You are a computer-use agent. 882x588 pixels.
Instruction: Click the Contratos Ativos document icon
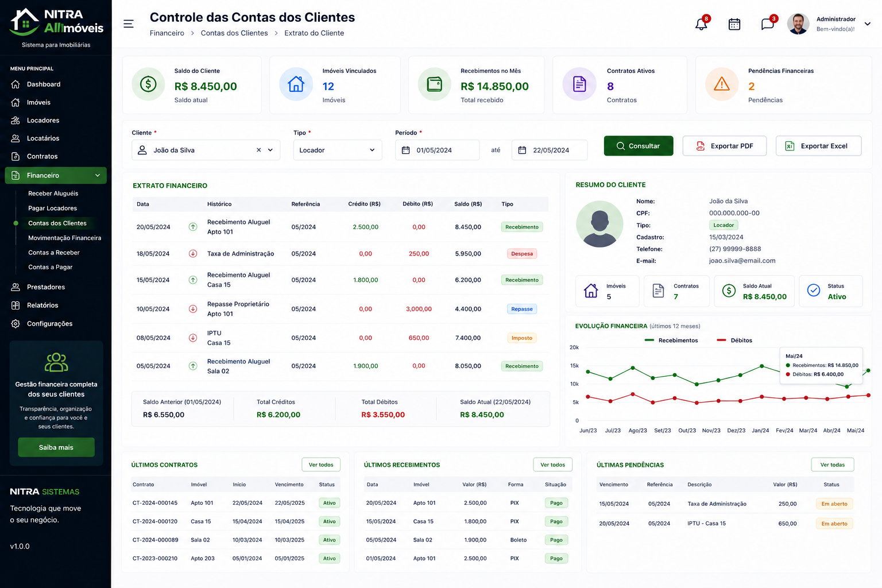[x=580, y=84]
